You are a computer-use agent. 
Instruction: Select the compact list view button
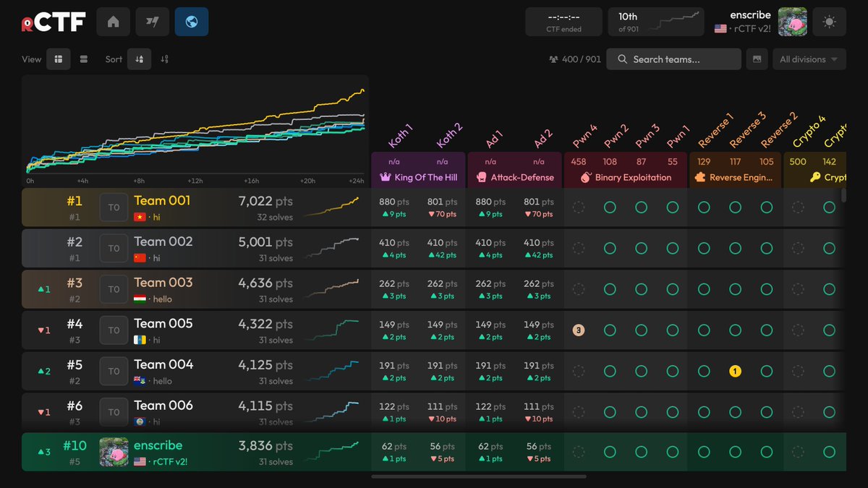point(84,59)
